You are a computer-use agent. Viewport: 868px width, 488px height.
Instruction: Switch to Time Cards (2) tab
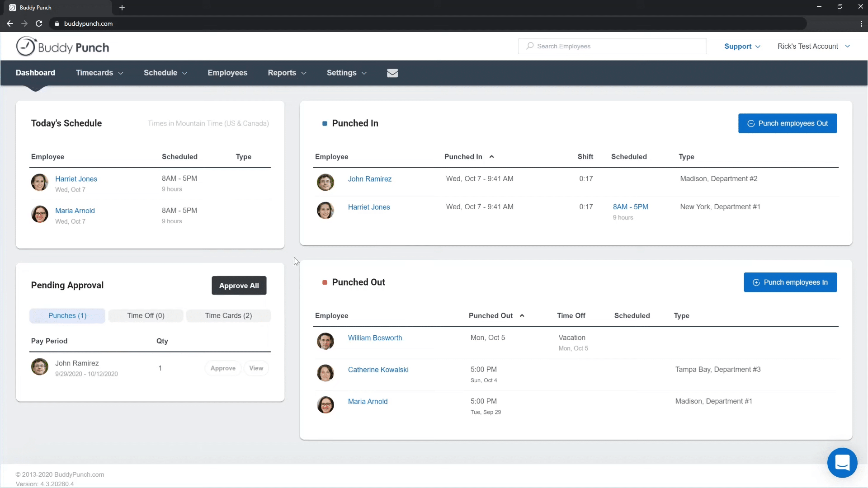tap(228, 315)
